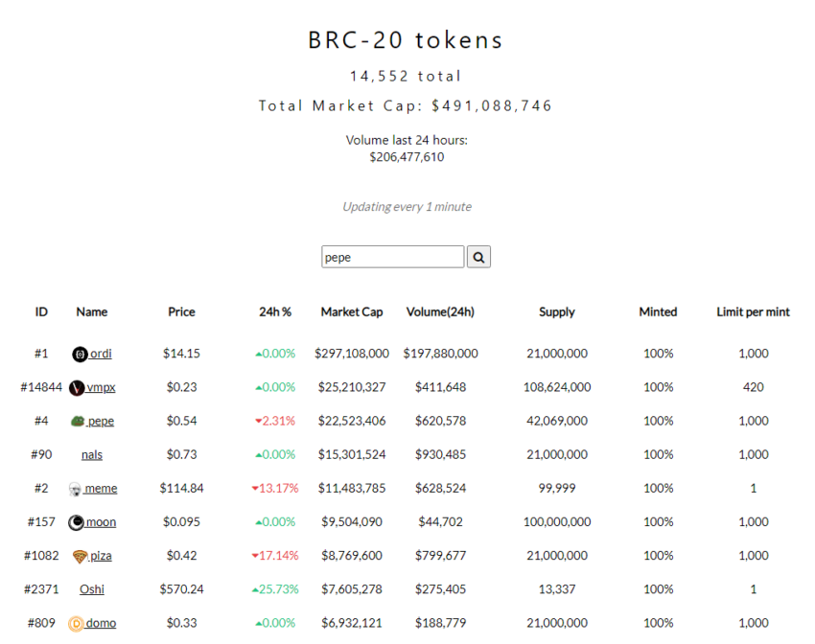Screen dimensions: 815x644
Task: Click the moon token logo icon
Action: [76, 522]
